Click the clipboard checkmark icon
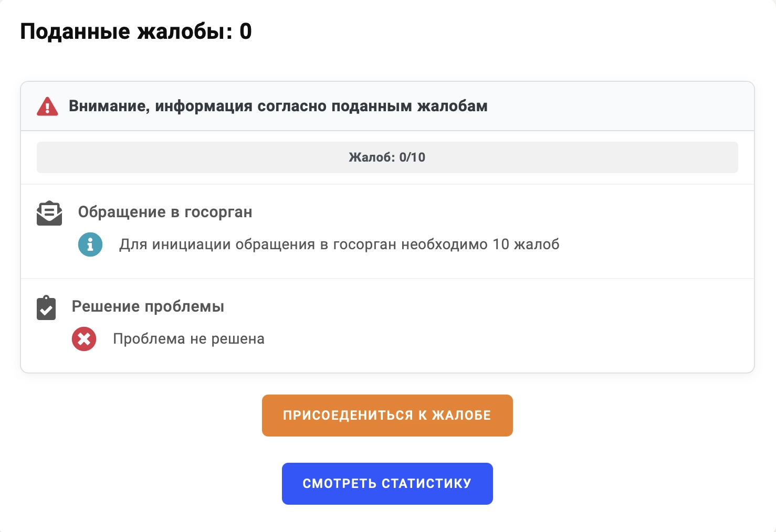Screen dimensions: 776x532 pos(46,307)
